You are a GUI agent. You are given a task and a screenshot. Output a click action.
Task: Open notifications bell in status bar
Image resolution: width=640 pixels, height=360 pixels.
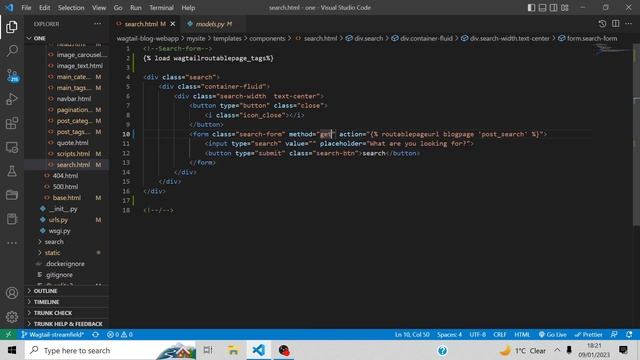629,334
